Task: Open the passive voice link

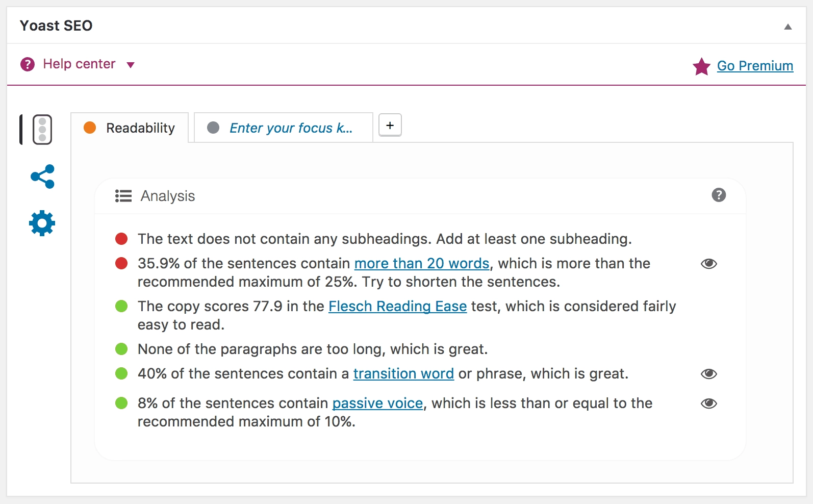Action: (x=377, y=403)
